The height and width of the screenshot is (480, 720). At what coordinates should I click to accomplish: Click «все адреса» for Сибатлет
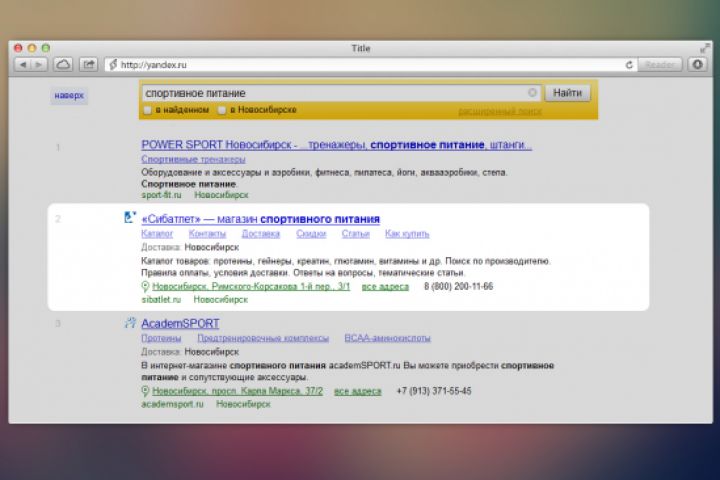click(385, 287)
